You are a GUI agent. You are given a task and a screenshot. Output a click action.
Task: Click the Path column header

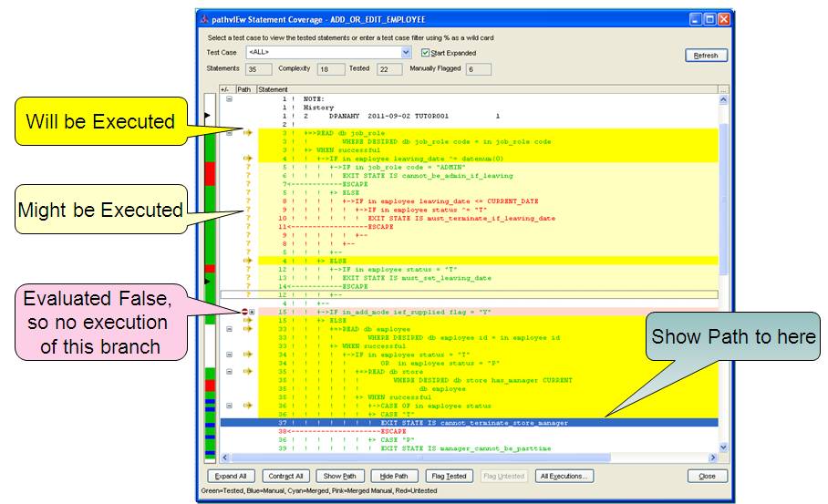click(x=244, y=89)
